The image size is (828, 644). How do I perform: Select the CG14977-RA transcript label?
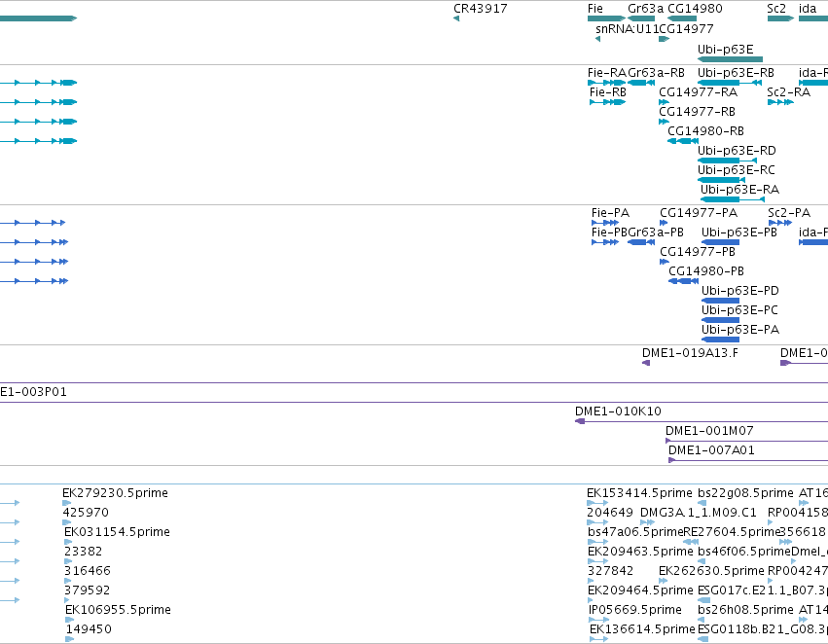click(x=698, y=92)
